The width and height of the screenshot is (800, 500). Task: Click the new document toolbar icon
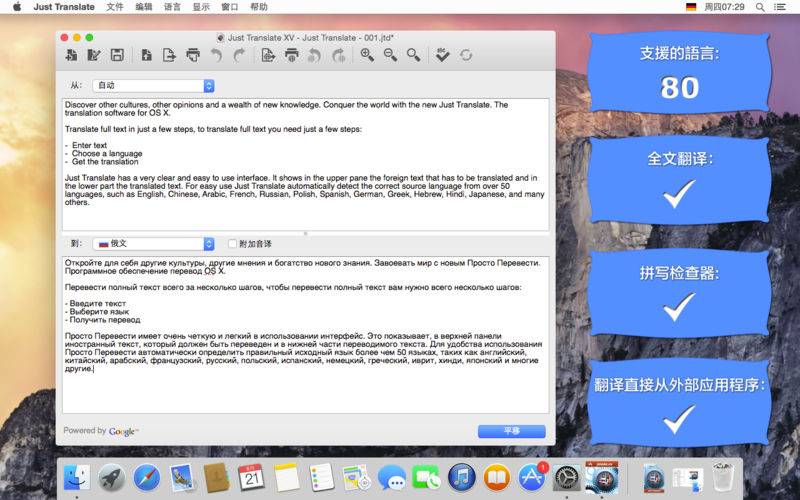(x=71, y=55)
